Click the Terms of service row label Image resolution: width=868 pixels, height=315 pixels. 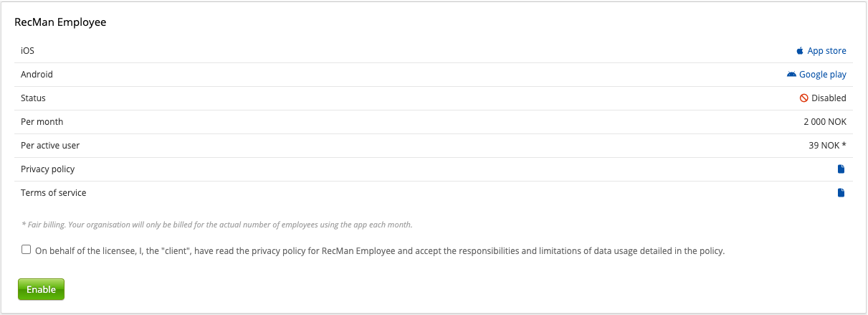54,193
